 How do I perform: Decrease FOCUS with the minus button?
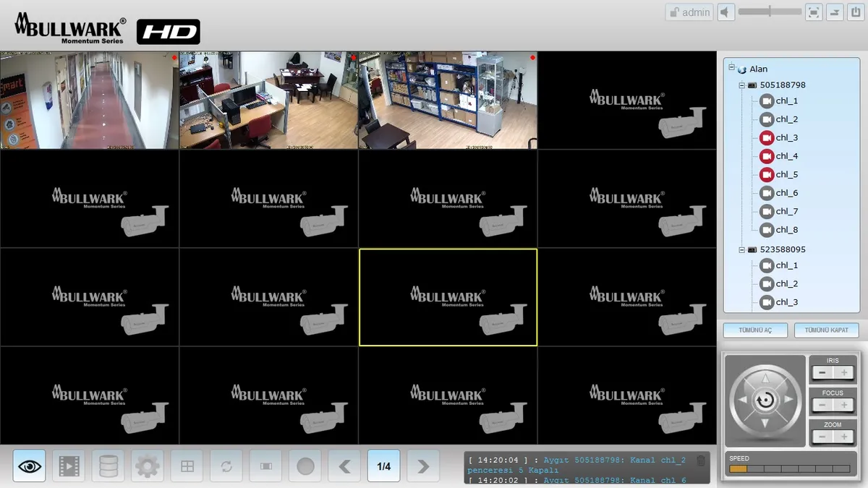822,406
